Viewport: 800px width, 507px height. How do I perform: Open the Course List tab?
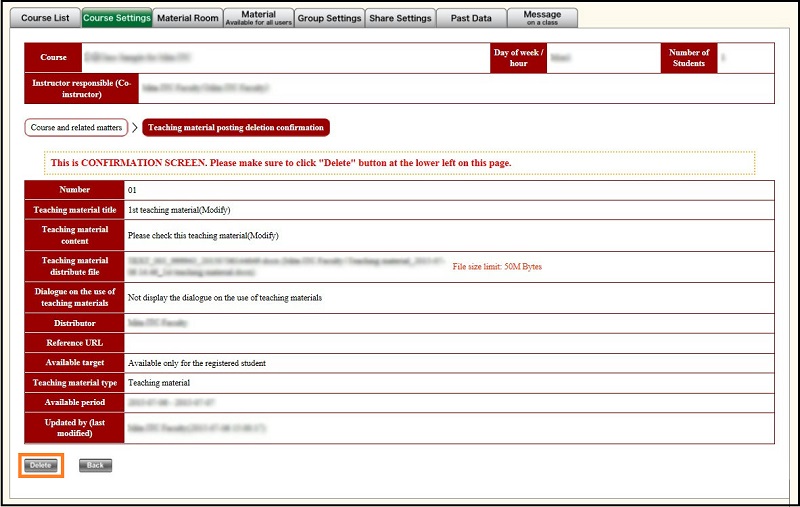(46, 18)
